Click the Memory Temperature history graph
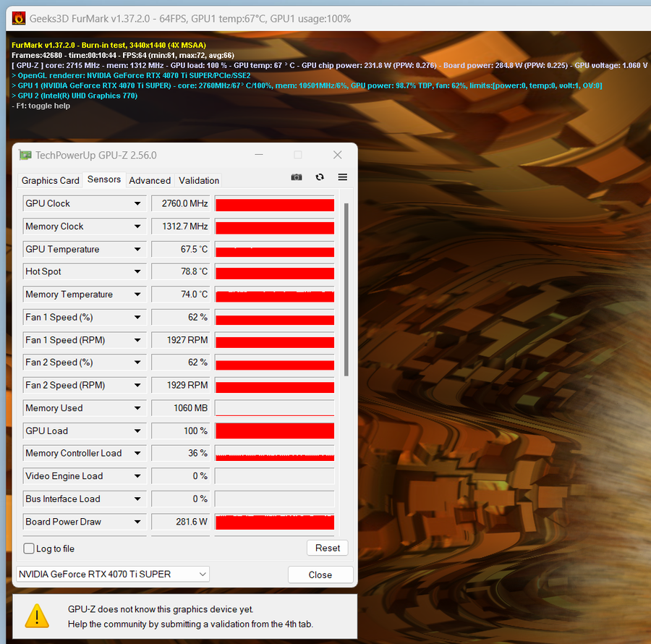 point(275,295)
